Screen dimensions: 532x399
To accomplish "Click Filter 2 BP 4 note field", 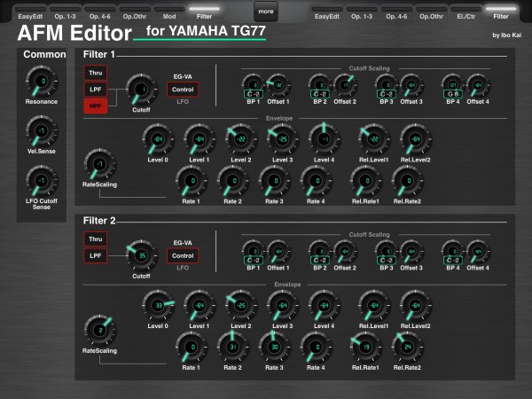I will (453, 260).
